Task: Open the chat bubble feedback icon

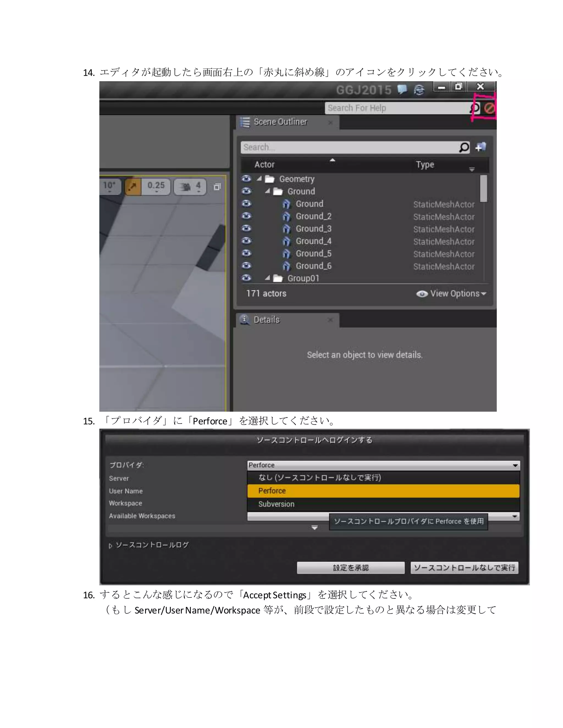Action: coord(402,89)
